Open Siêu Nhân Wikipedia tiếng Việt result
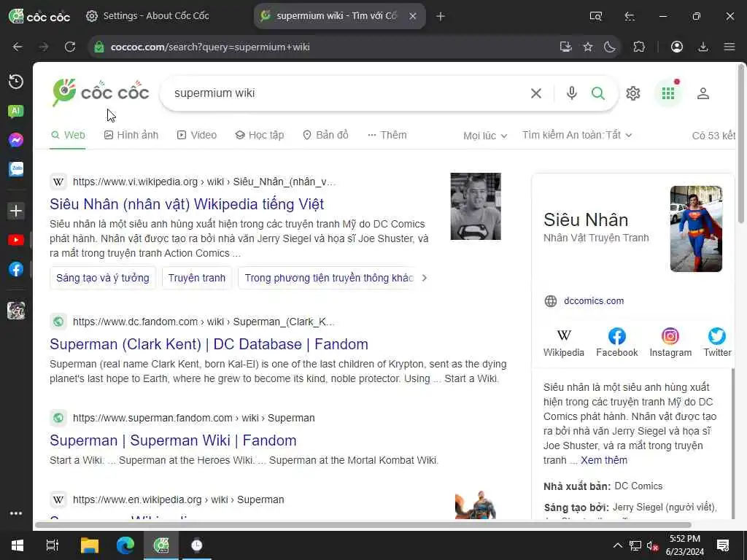747x560 pixels. [x=187, y=204]
